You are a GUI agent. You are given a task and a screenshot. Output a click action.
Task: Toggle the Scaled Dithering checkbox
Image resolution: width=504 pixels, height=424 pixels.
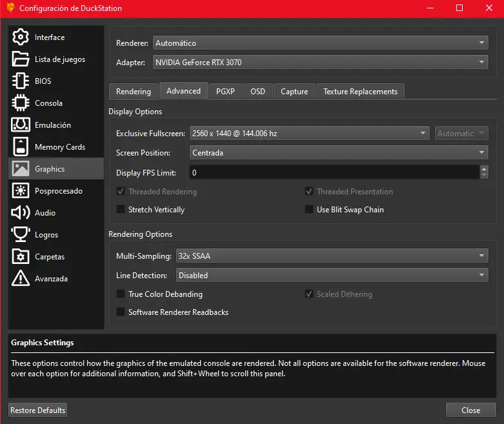click(309, 294)
